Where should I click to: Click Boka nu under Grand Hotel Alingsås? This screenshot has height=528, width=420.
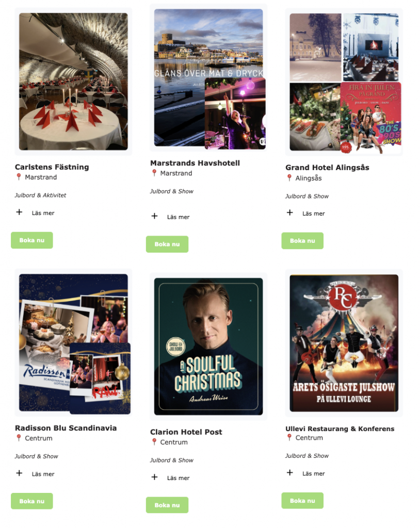pyautogui.click(x=302, y=241)
